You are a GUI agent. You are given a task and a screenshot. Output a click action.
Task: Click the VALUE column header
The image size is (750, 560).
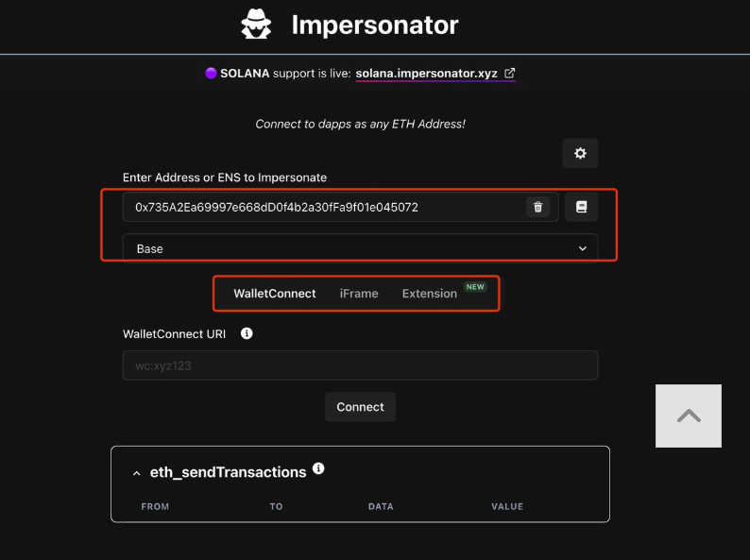(507, 506)
